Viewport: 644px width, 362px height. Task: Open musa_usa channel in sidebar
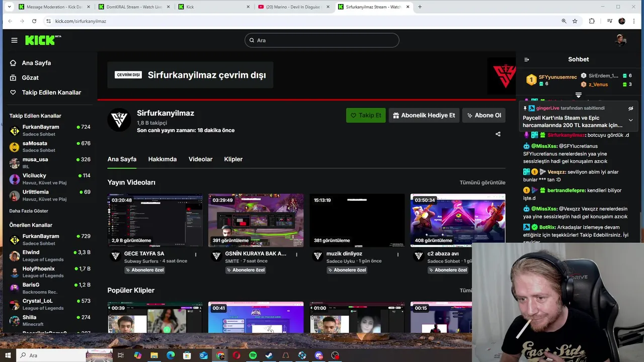tap(50, 162)
